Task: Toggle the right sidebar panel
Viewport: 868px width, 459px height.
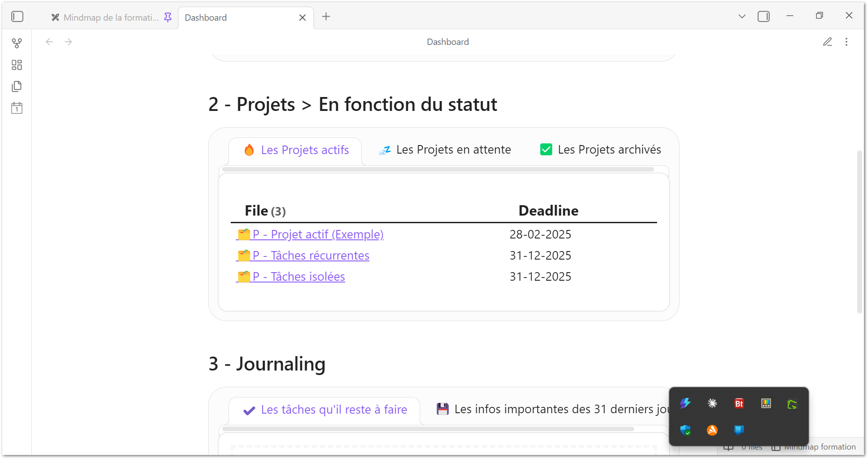Action: click(763, 17)
